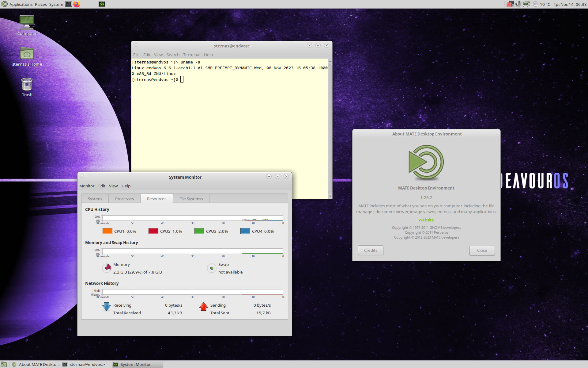Image resolution: width=588 pixels, height=368 pixels.
Task: Switch to About MATE Desktop taskbar entry
Action: (35, 364)
